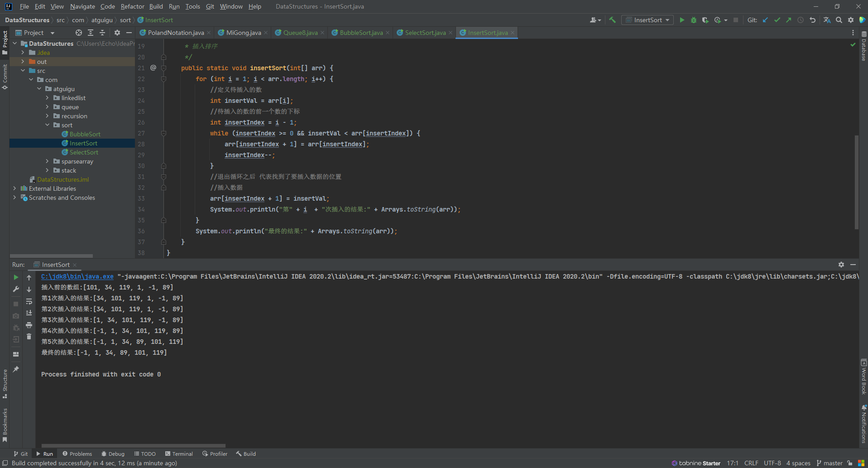
Task: Toggle soft-wrap in the Run console
Action: 29,301
